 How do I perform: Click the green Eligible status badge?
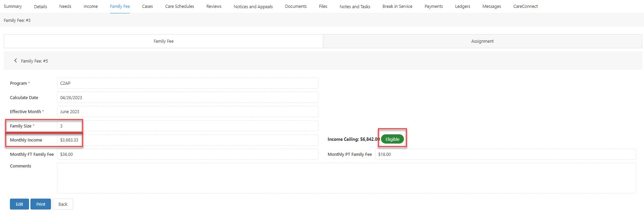coord(392,139)
